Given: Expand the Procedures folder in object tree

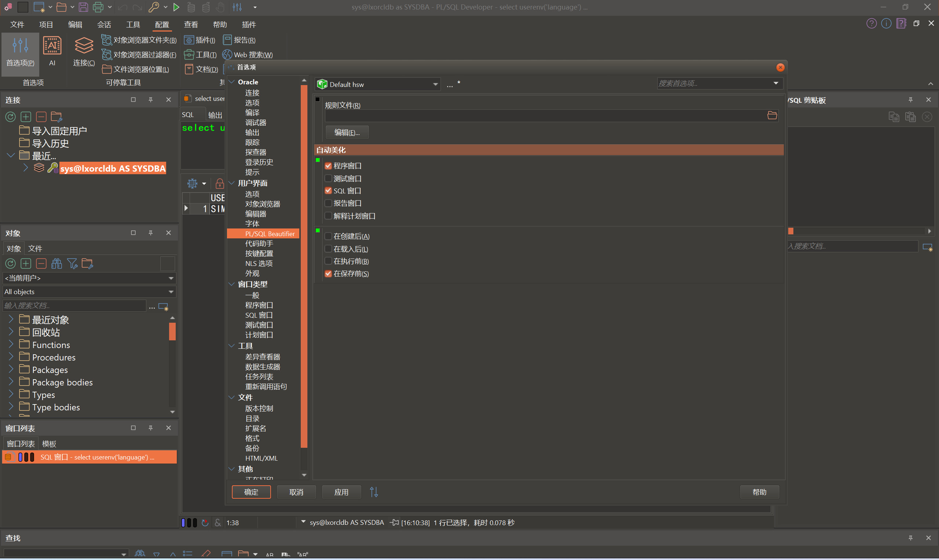Looking at the screenshot, I should [11, 357].
